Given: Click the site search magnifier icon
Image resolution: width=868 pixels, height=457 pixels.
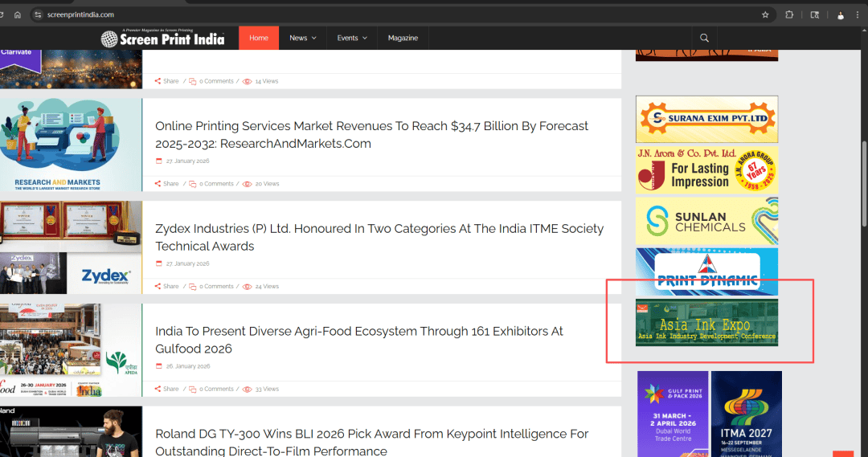Looking at the screenshot, I should tap(704, 38).
